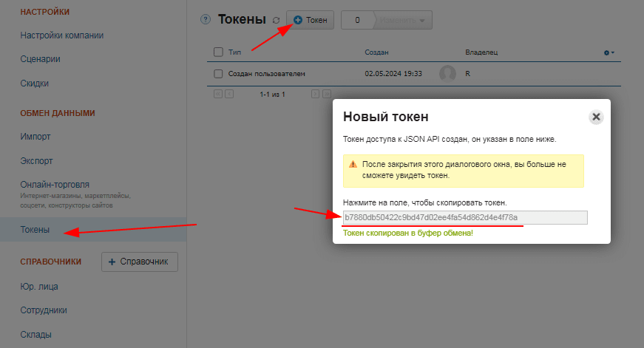Click the Токен скопирован в буфер обмена message

(408, 233)
